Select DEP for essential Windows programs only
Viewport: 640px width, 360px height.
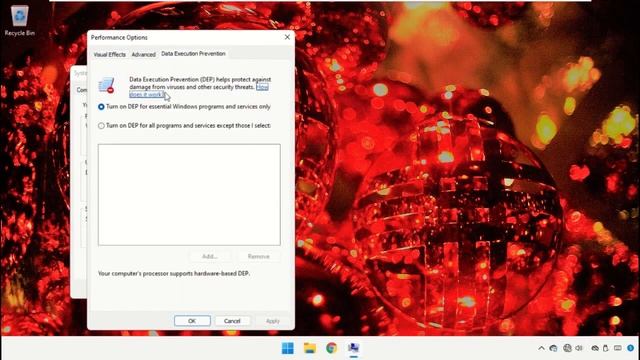(184, 107)
